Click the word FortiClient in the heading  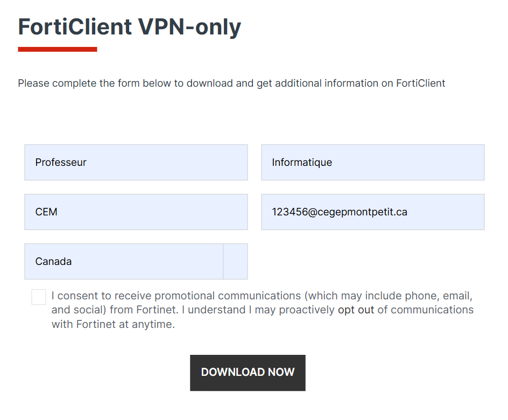(75, 26)
